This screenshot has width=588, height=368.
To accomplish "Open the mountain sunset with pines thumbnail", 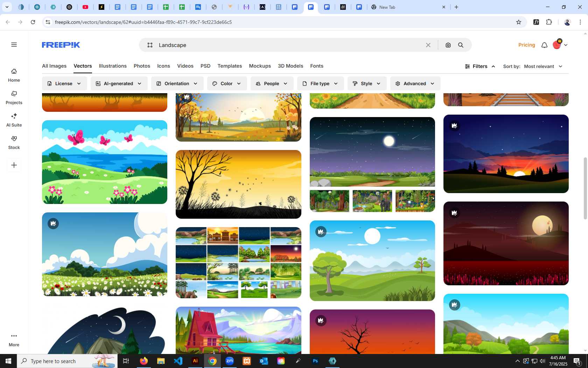I will 506,154.
